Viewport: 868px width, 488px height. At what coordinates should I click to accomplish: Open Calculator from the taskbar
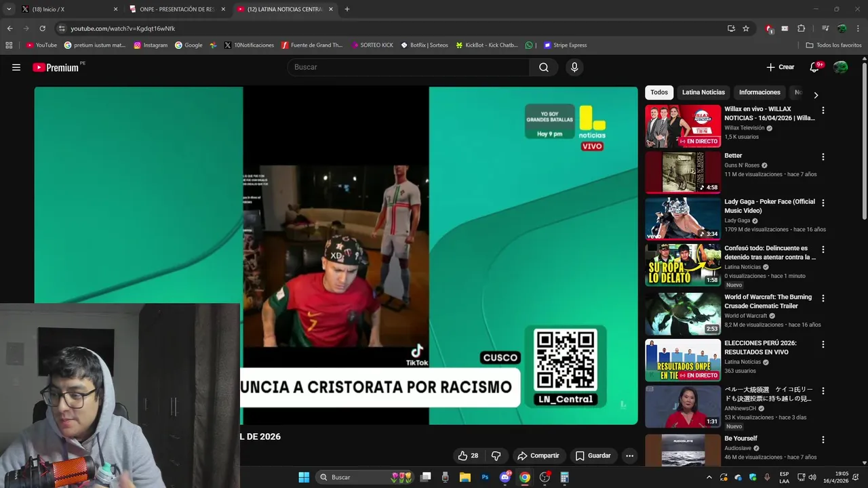pos(564,477)
